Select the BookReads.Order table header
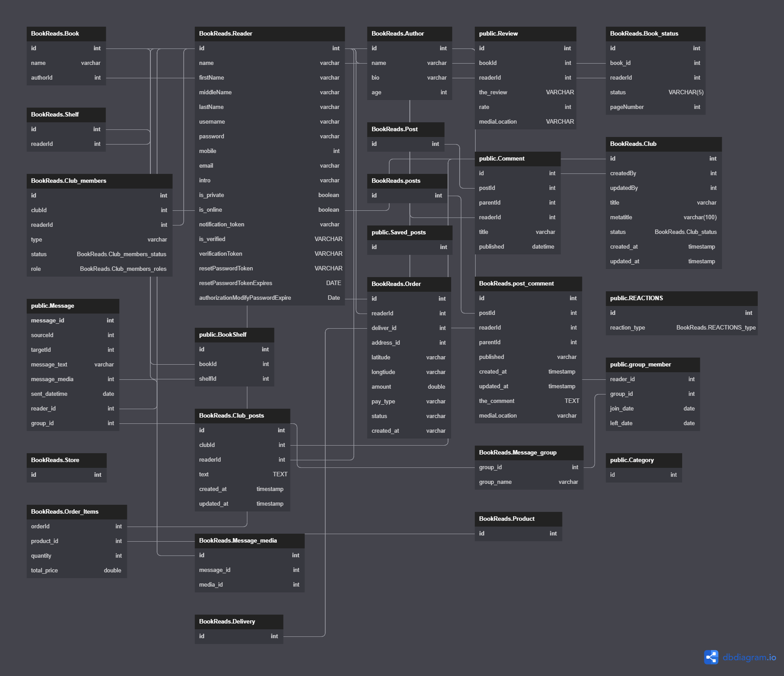Viewport: 784px width, 676px height. point(409,284)
